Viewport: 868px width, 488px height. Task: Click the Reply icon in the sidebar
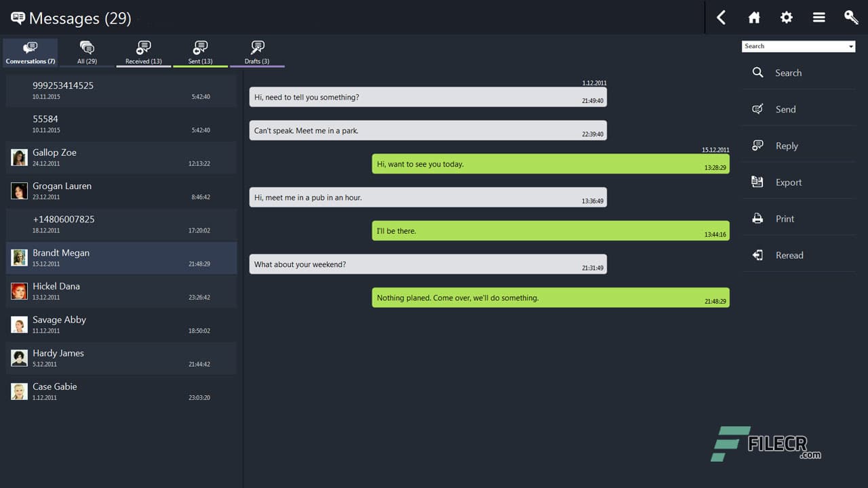click(x=758, y=145)
